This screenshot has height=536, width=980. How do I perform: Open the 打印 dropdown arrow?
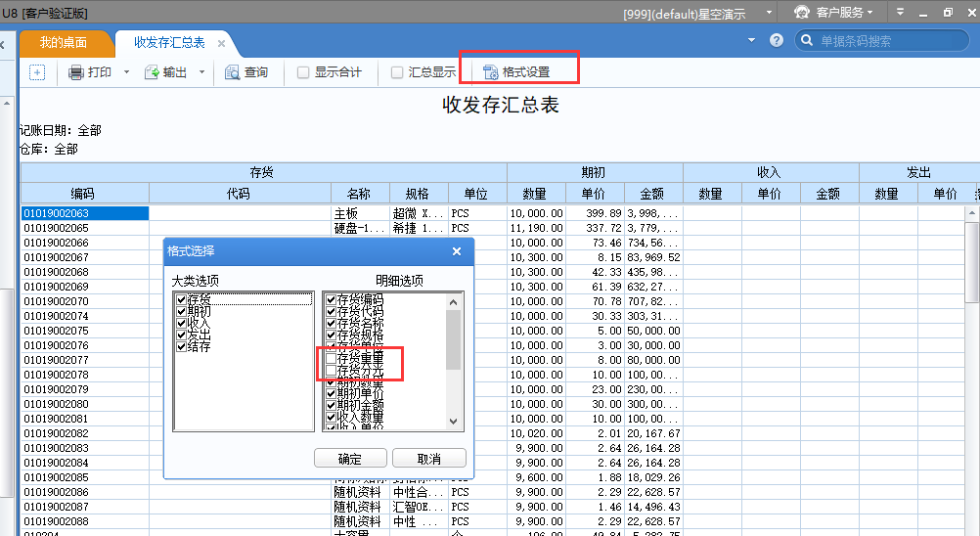126,72
